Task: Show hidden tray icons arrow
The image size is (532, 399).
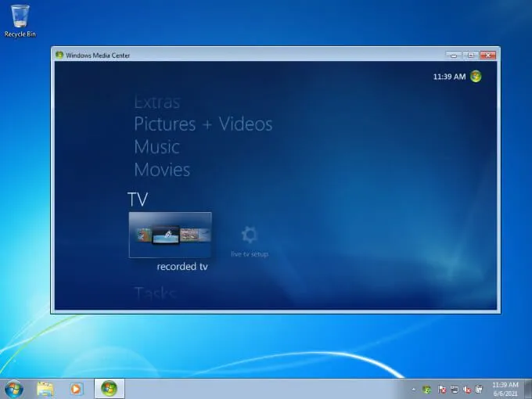Action: coord(413,390)
